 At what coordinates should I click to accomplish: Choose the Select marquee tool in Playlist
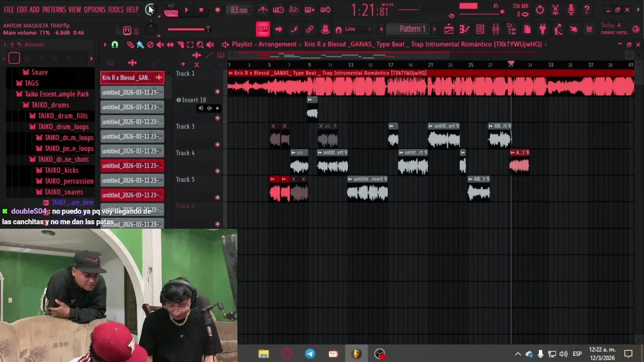(190, 45)
